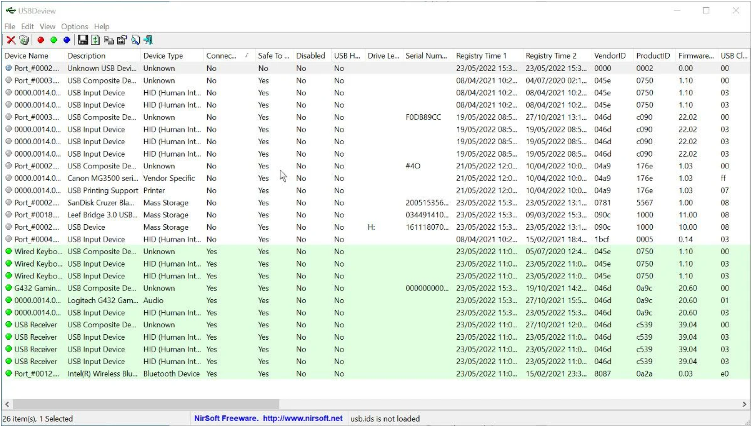This screenshot has width=751, height=427.
Task: Sort by the Device Type column header
Action: tap(163, 56)
